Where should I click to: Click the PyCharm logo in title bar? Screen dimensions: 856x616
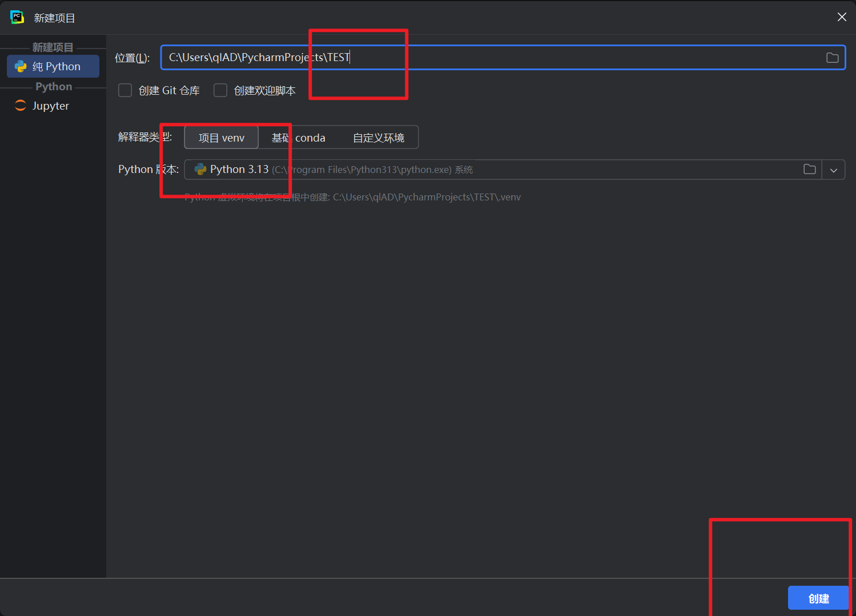tap(17, 17)
